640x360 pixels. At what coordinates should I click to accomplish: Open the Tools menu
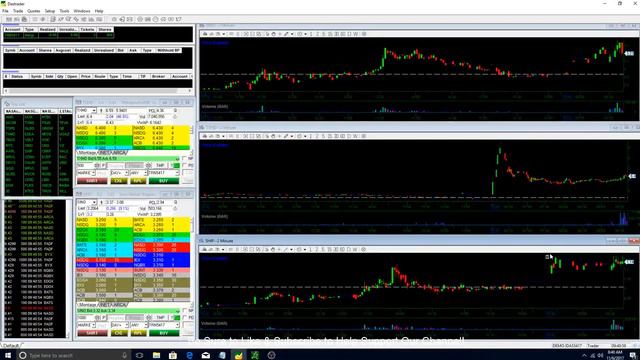pyautogui.click(x=64, y=11)
